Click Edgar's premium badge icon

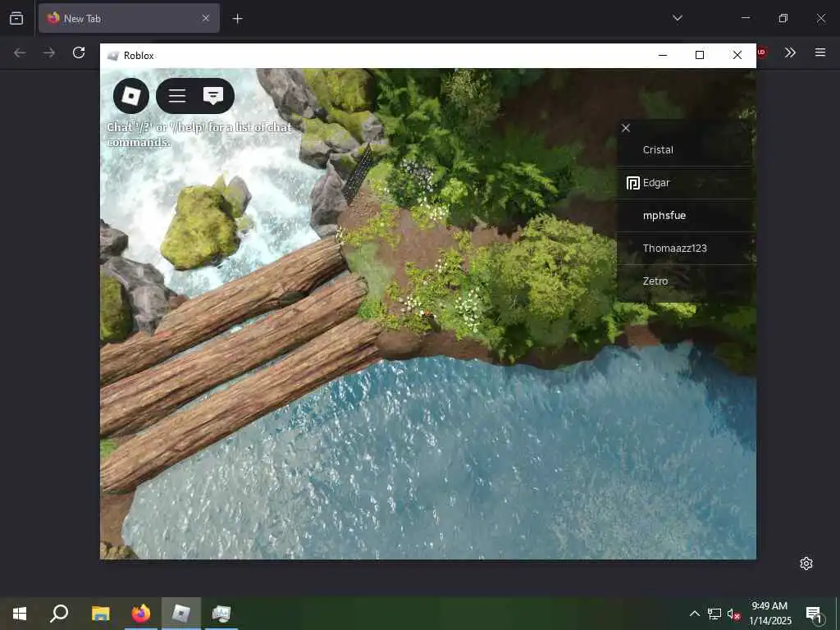(632, 183)
